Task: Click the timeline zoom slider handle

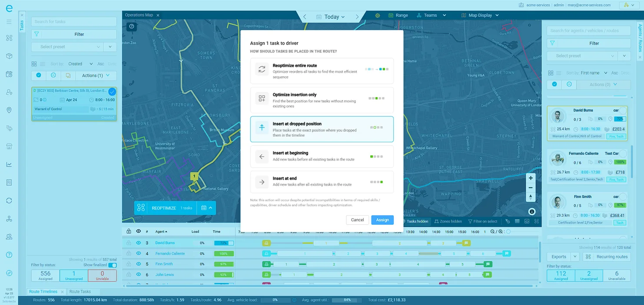Action: [508, 232]
